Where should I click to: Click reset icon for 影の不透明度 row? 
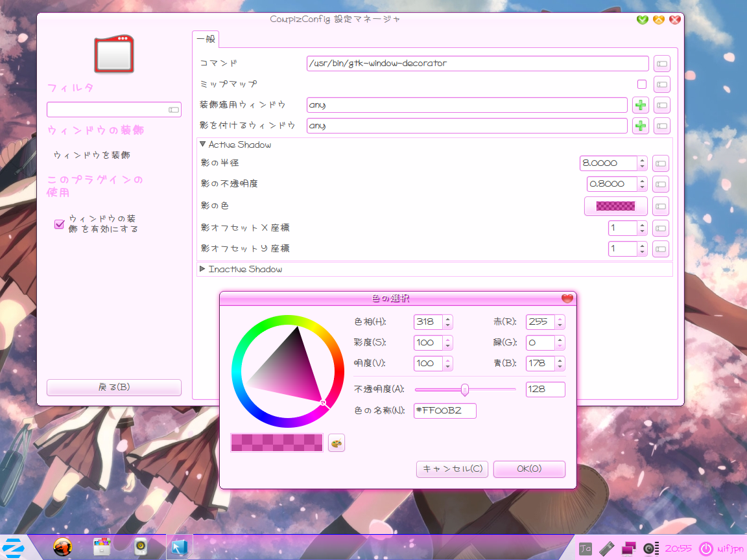[660, 184]
